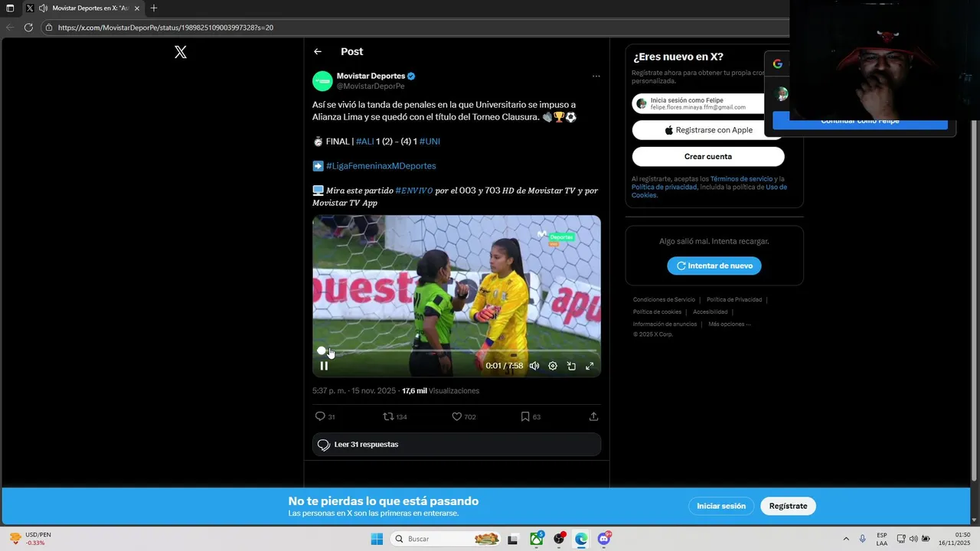Open #LigaFemeninaxMDeportes hashtag

tap(381, 166)
